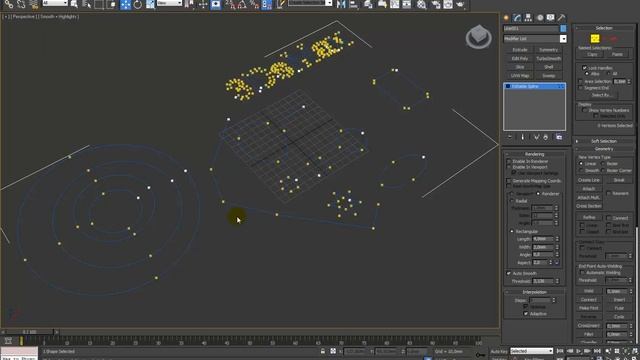Open the Select by Name dialog
The height and width of the screenshot is (360, 640).
tap(87, 4)
